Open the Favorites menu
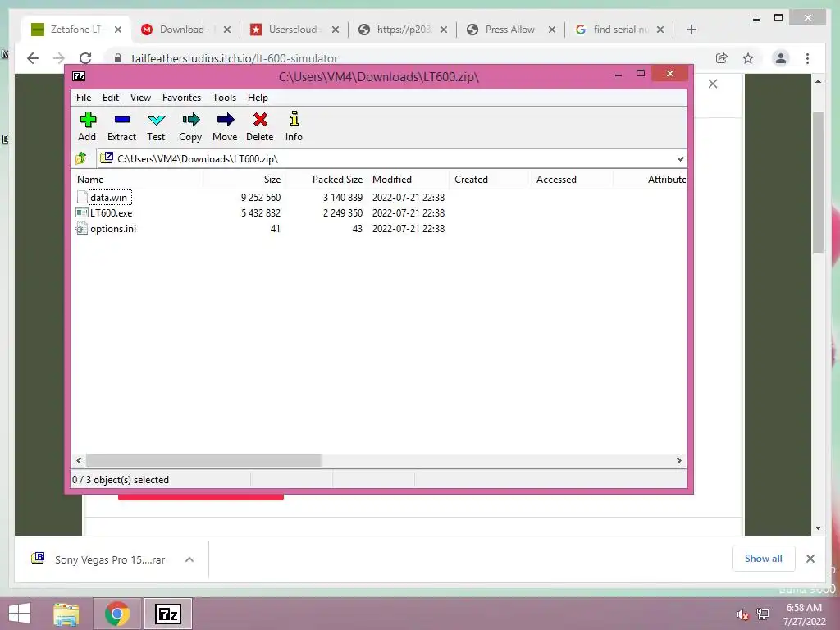Viewport: 840px width, 630px height. click(181, 98)
